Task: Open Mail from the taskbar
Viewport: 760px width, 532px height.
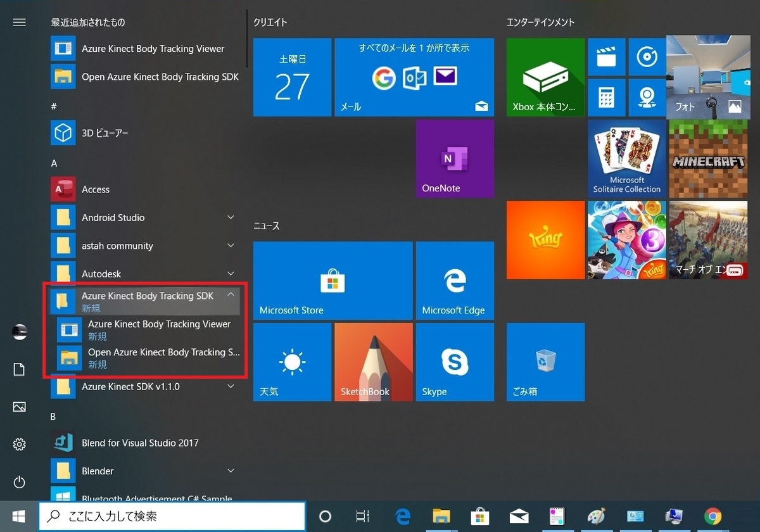Action: [x=519, y=516]
